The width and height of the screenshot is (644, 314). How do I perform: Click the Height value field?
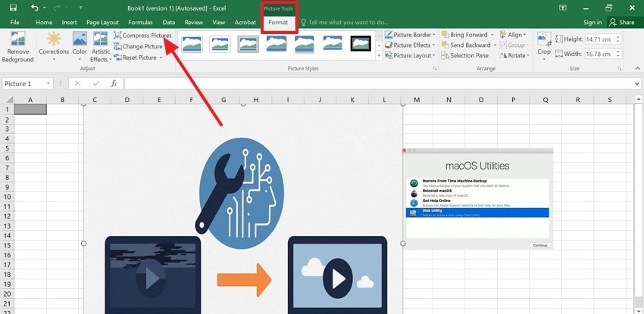point(599,39)
